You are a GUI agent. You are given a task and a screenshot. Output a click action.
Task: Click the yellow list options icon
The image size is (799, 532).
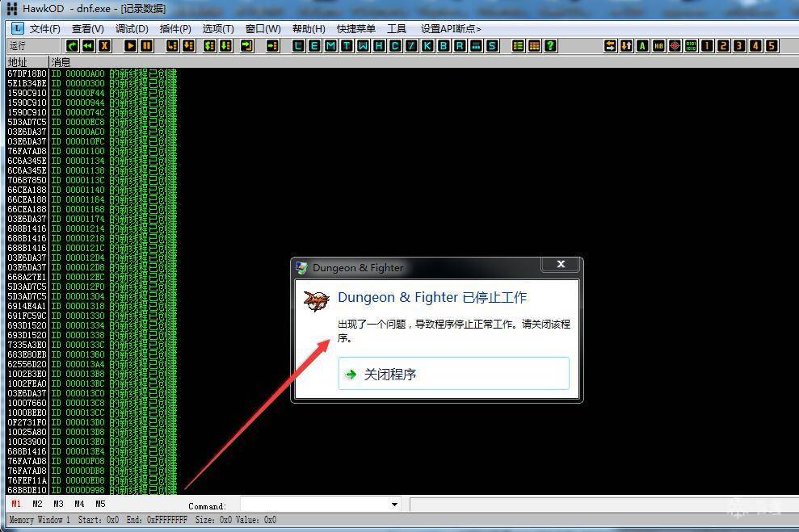pos(518,46)
